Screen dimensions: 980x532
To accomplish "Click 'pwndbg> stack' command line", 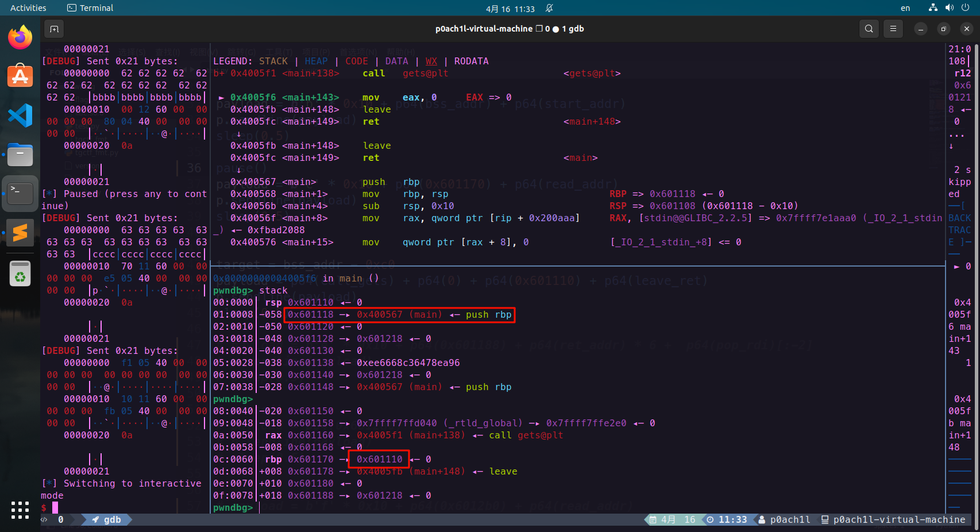I will 250,290.
